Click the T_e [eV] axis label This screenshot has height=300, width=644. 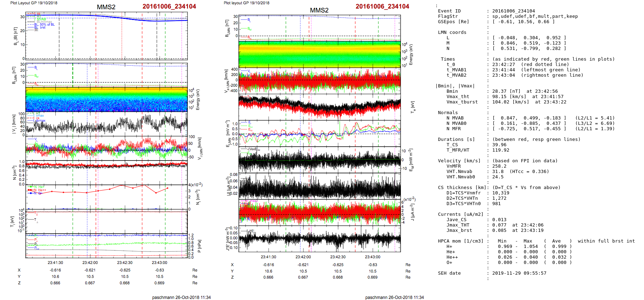pyautogui.click(x=413, y=107)
